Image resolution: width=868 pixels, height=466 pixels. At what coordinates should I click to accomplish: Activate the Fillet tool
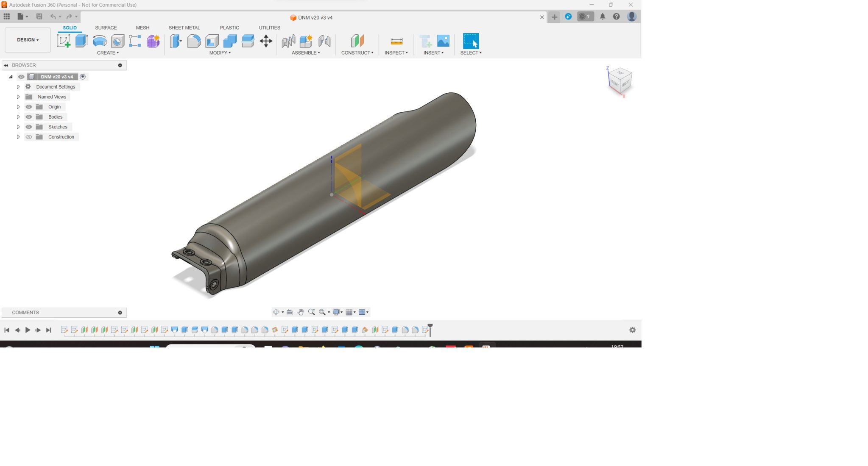click(x=194, y=41)
